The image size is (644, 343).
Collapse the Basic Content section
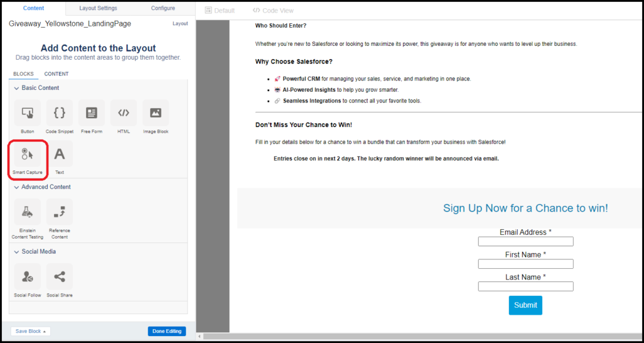17,88
